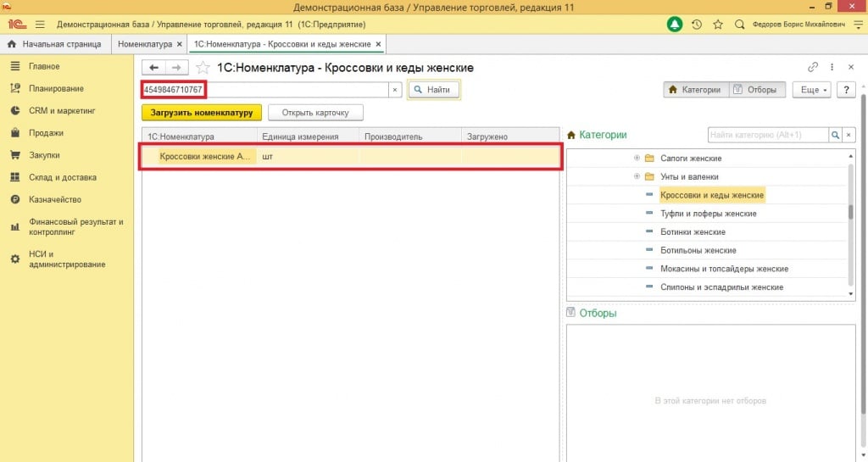Screen dimensions: 868x462
Task: Click the Найти категорию search field
Action: click(767, 135)
